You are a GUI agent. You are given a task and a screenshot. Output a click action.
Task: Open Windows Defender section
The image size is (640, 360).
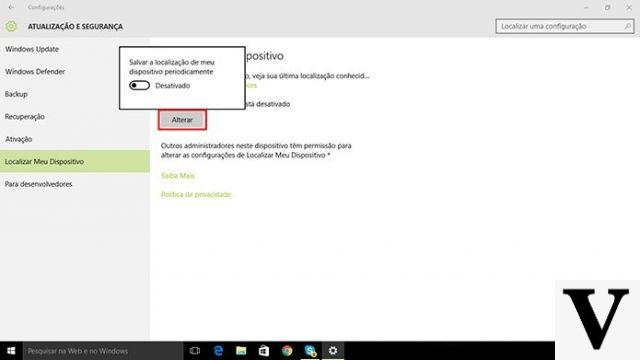35,71
